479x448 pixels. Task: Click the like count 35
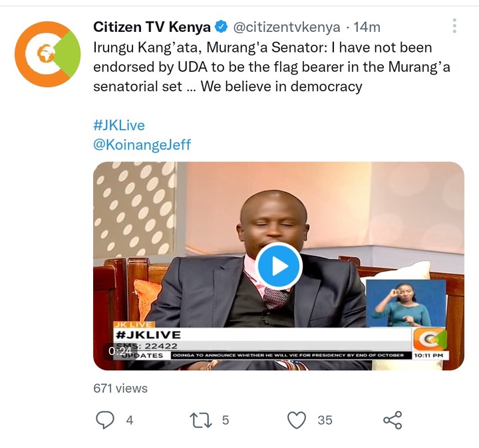coord(325,420)
